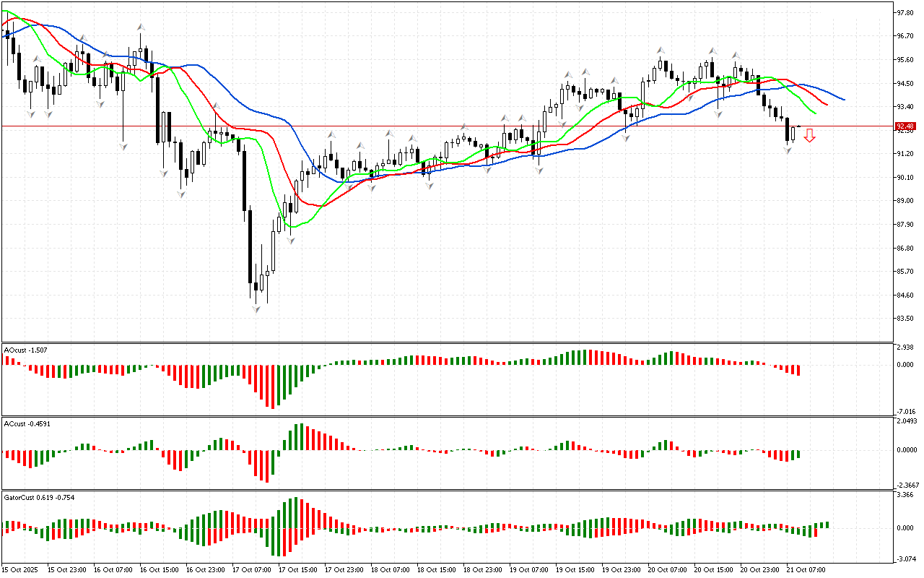Select the GatorCust 0.619 -0.754 label
This screenshot has height=578, width=924.
39,497
